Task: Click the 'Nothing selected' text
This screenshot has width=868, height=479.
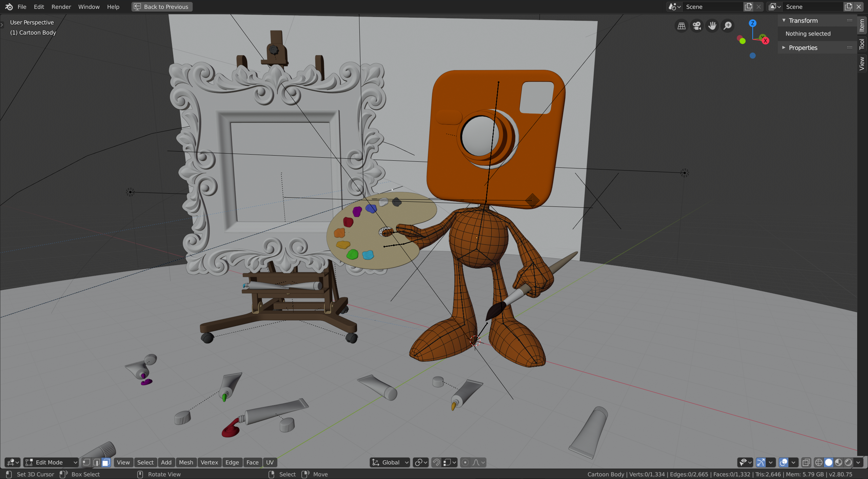Action: pos(808,34)
